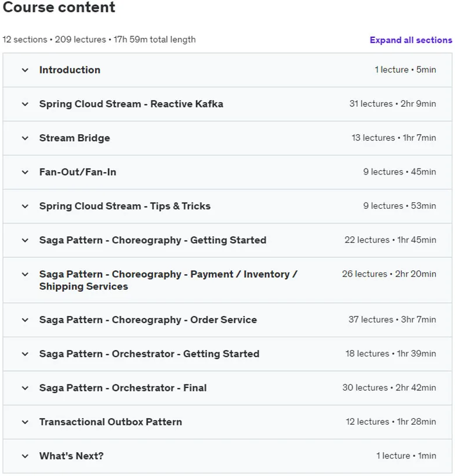Open Saga Pattern - Orchestrator - Getting Started title
The width and height of the screenshot is (455, 476).
149,353
